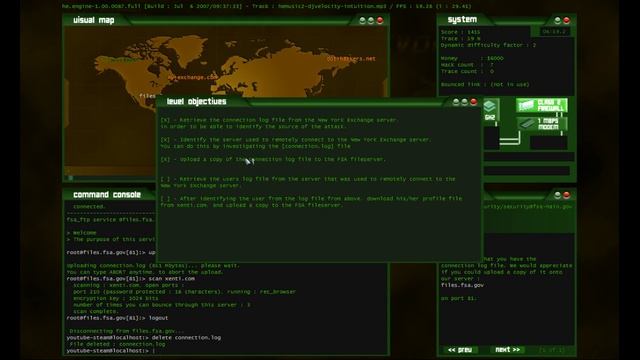
Task: Click the green button in messages window title
Action: (x=558, y=195)
